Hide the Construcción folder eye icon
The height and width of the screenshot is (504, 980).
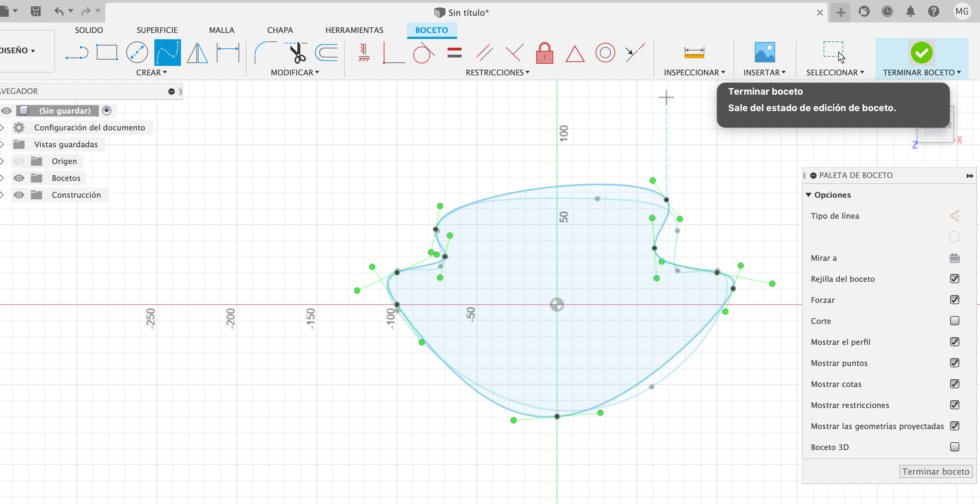point(19,195)
